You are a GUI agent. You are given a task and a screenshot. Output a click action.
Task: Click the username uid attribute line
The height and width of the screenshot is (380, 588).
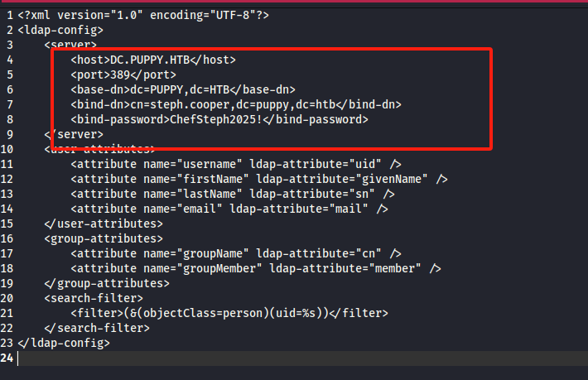click(x=236, y=164)
